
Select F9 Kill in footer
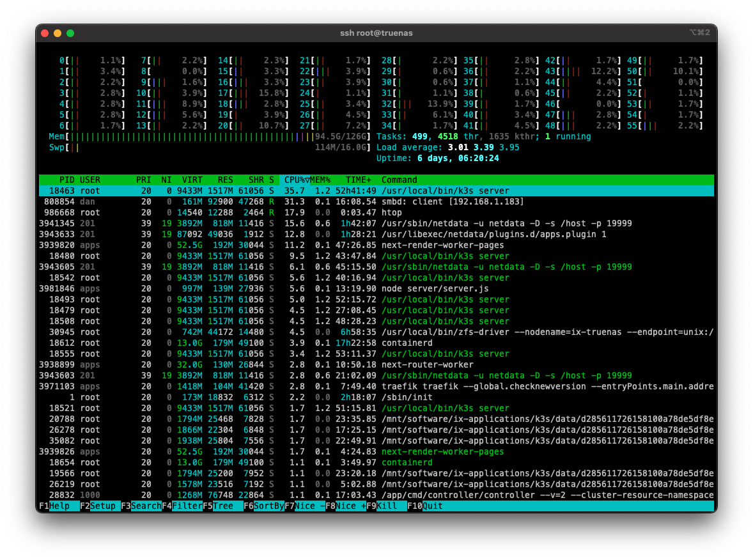pos(387,506)
